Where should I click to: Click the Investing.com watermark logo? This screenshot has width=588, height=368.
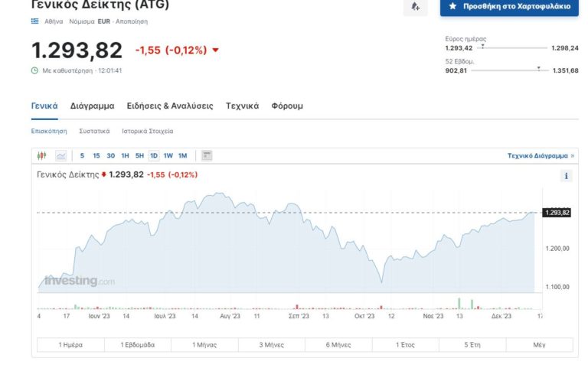click(79, 281)
